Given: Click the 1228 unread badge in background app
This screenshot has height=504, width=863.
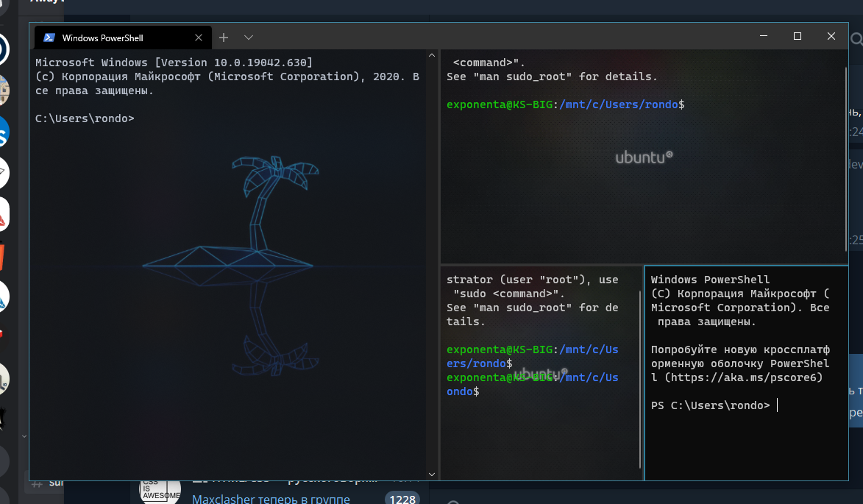Looking at the screenshot, I should 402,499.
